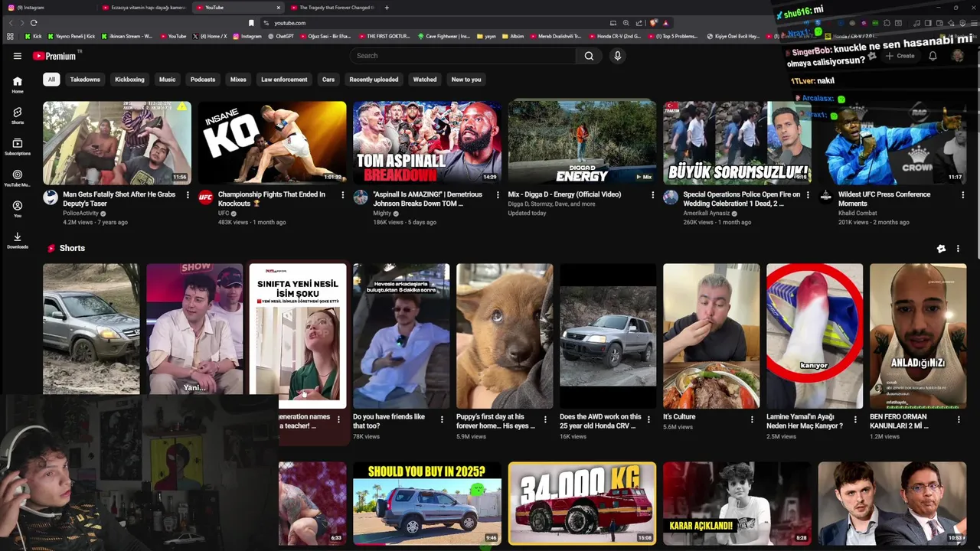Open the account avatar menu
Image resolution: width=980 pixels, height=551 pixels.
click(x=957, y=56)
